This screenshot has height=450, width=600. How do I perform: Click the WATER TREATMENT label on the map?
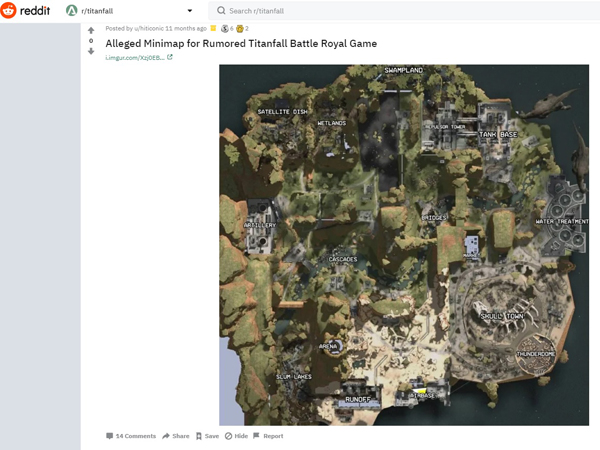(x=562, y=221)
